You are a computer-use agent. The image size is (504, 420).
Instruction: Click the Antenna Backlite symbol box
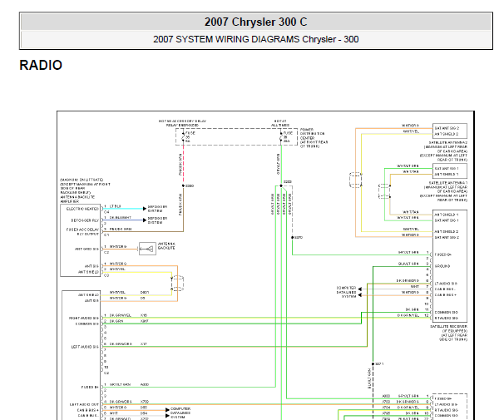[x=147, y=249]
